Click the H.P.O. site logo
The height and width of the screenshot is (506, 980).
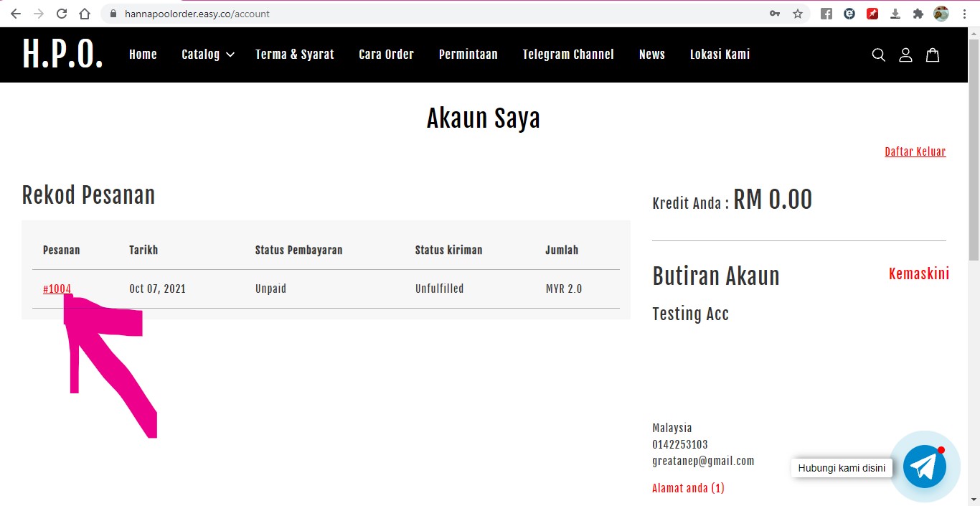62,55
